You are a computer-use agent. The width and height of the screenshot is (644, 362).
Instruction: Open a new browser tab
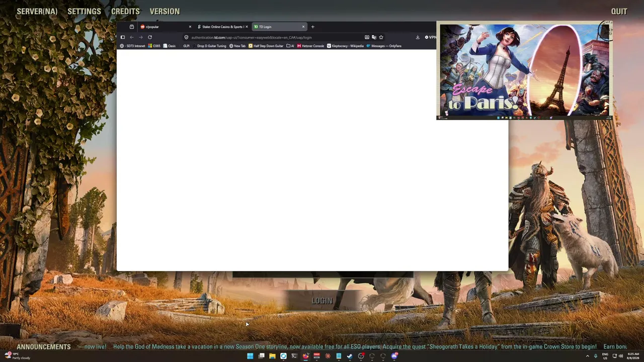point(312,27)
